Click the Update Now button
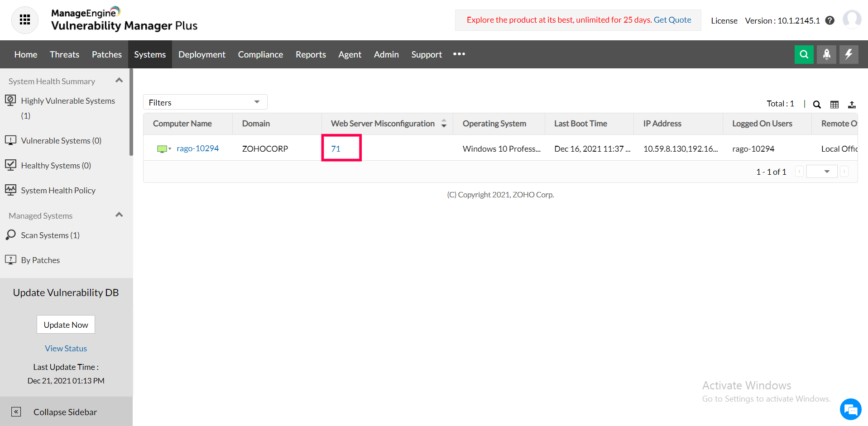This screenshot has width=868, height=426. [x=66, y=325]
